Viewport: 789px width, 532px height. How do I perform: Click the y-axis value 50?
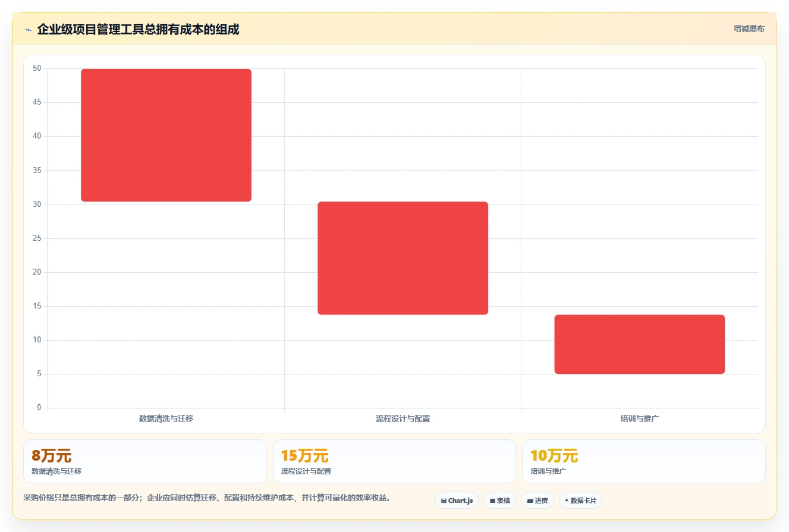coord(37,68)
